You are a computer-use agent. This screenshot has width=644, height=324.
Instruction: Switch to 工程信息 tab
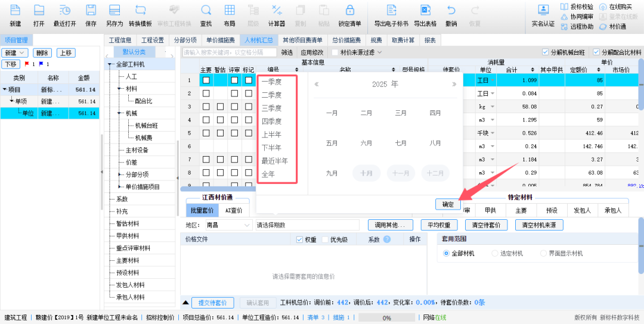point(120,40)
